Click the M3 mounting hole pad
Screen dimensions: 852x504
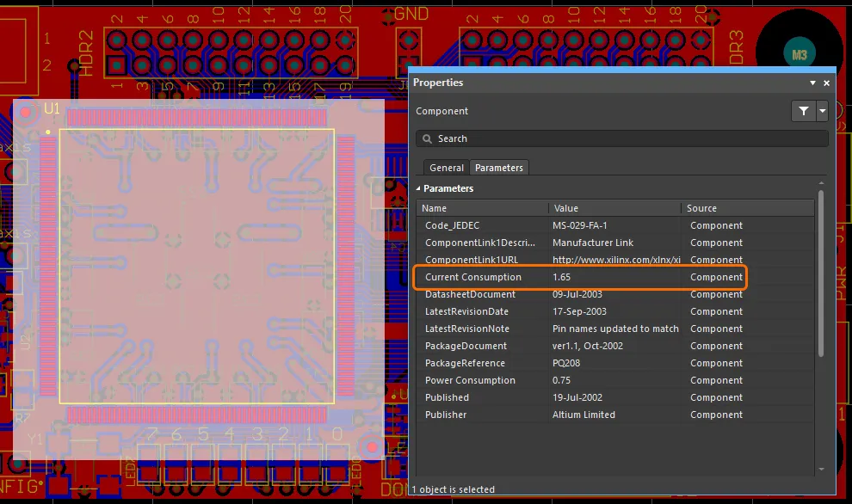(x=800, y=54)
